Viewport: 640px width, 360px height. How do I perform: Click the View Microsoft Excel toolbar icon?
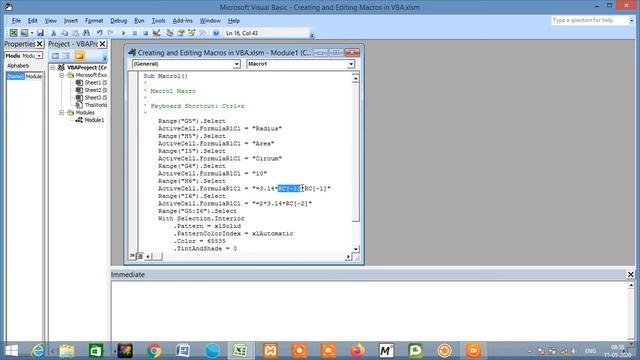point(13,33)
